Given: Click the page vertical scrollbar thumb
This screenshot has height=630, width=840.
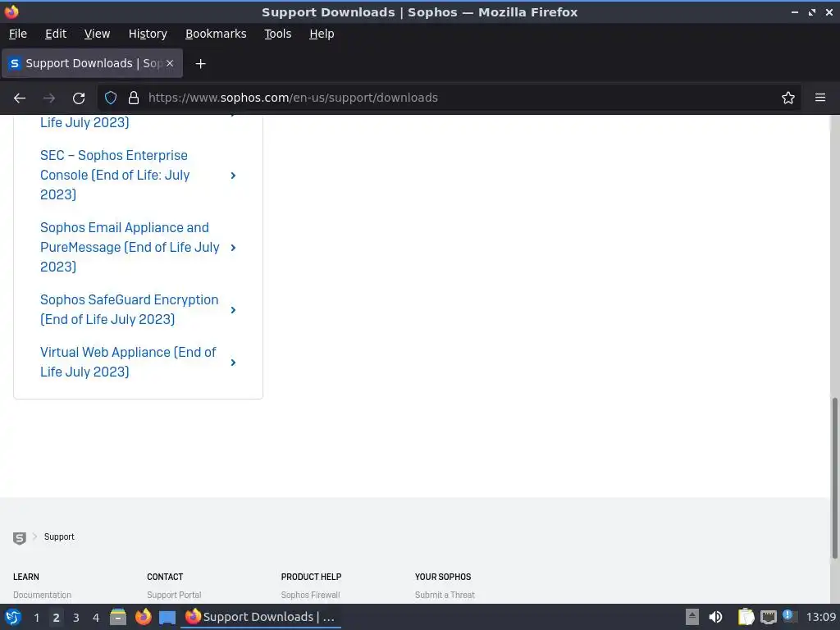Looking at the screenshot, I should (x=834, y=478).
